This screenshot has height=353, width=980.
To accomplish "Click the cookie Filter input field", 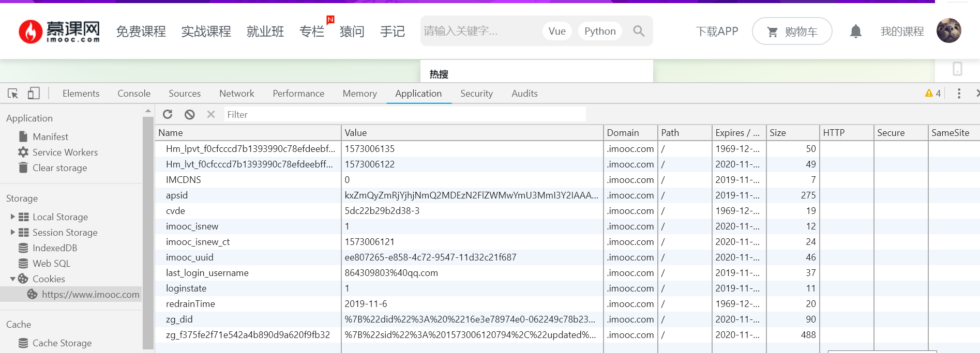I will (x=405, y=115).
